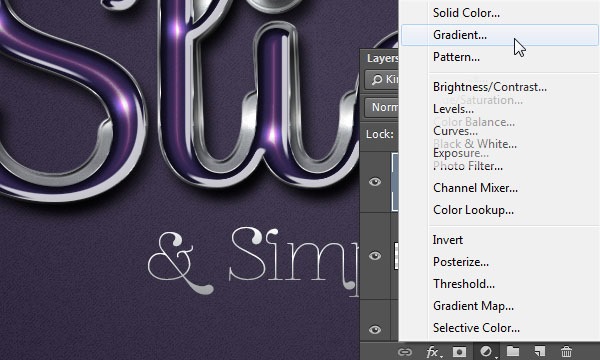Hide the selected top layer via eye icon
The width and height of the screenshot is (600, 360).
click(375, 182)
